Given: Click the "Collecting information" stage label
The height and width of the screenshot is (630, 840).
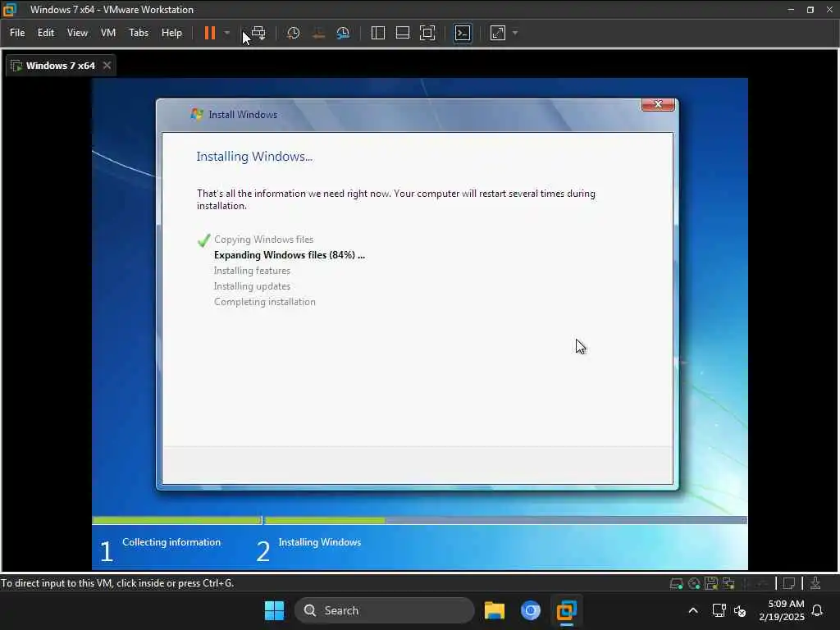Looking at the screenshot, I should [x=171, y=542].
